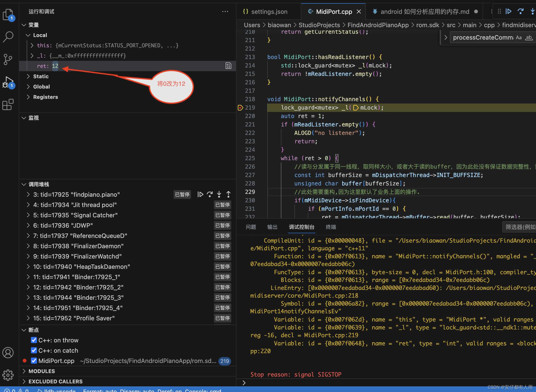Viewport: 536px width, 392px height.
Task: Open the Manage gear icon
Action: [x=8, y=375]
